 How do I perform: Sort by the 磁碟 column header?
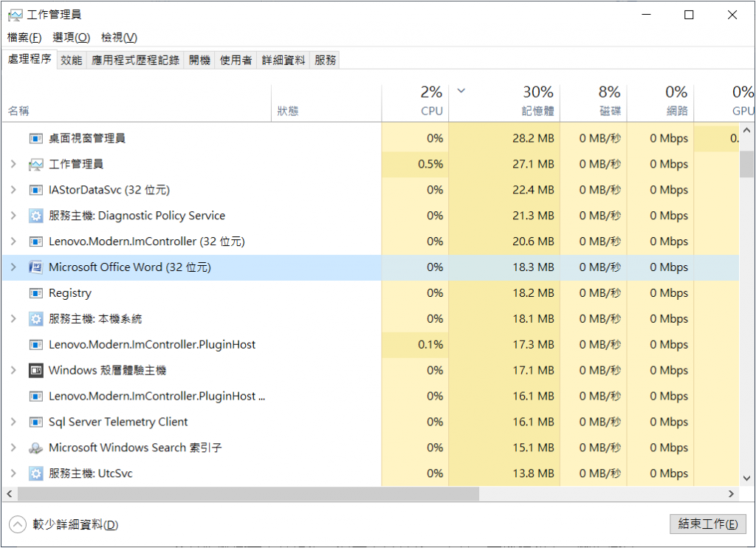pyautogui.click(x=593, y=103)
